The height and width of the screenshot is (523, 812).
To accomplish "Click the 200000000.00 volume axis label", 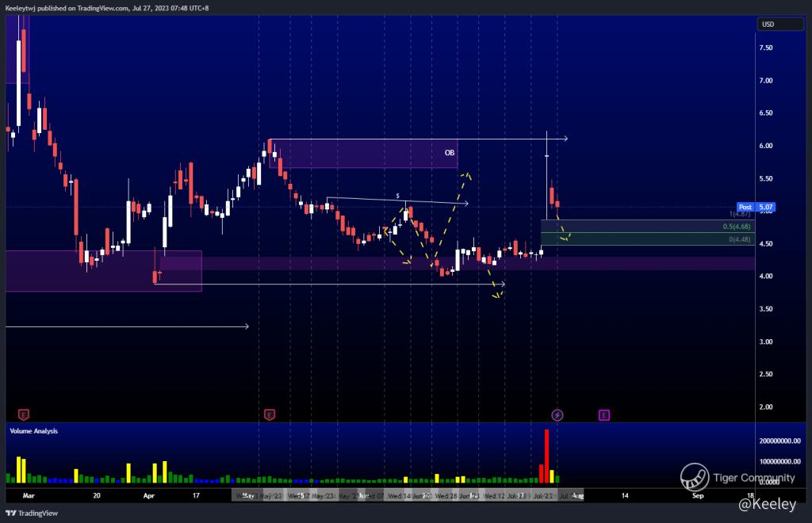I will [x=780, y=441].
